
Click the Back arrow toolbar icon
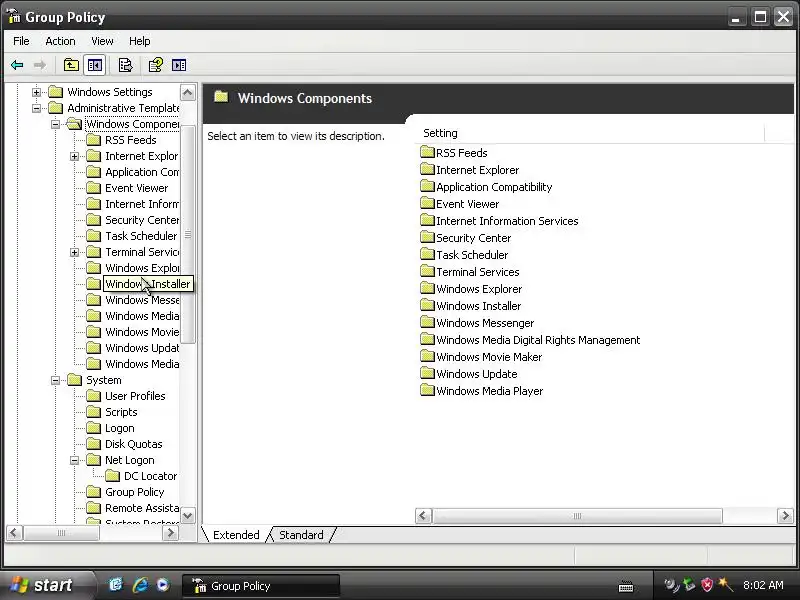click(17, 65)
